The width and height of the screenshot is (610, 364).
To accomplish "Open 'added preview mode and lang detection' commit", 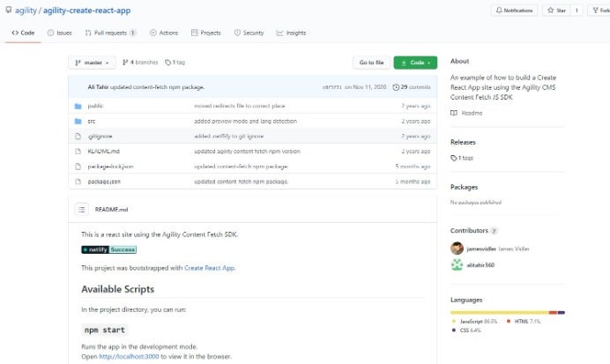I will coord(245,122).
